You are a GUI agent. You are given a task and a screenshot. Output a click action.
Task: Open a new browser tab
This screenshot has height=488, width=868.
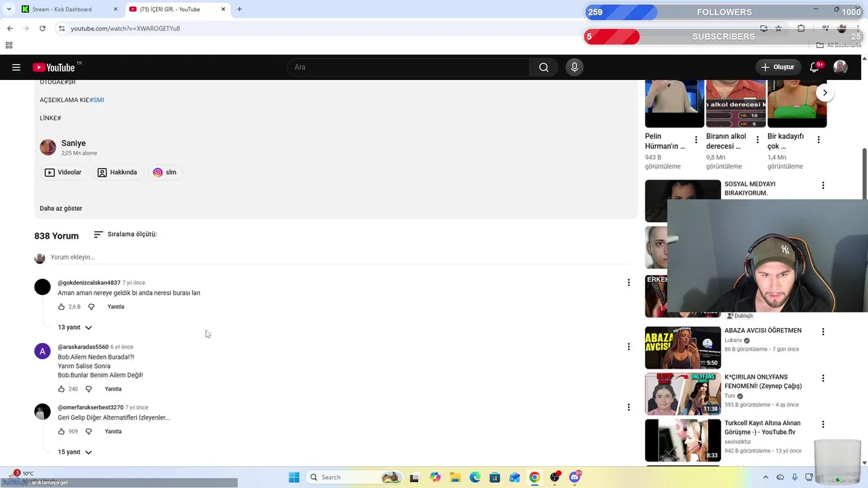click(239, 9)
